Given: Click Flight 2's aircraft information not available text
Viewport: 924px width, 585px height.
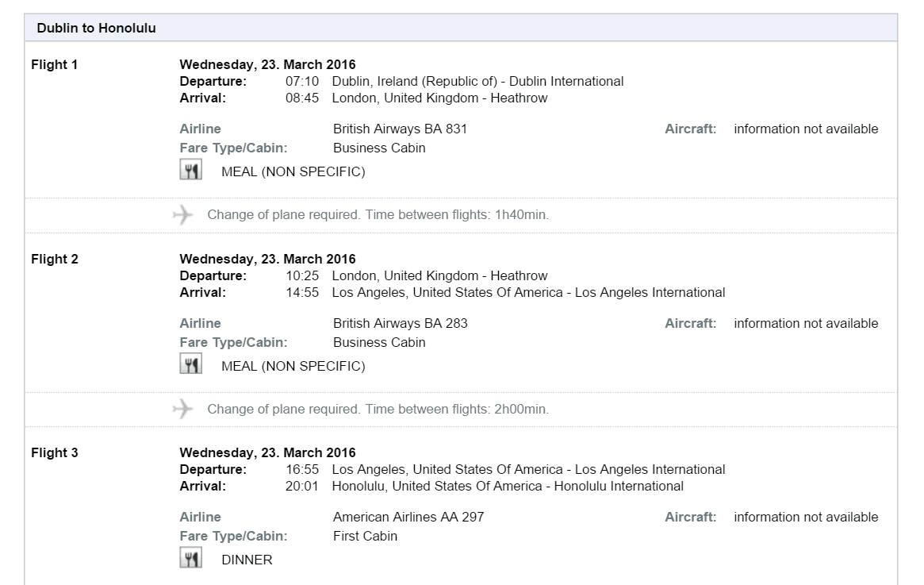Looking at the screenshot, I should click(x=806, y=324).
